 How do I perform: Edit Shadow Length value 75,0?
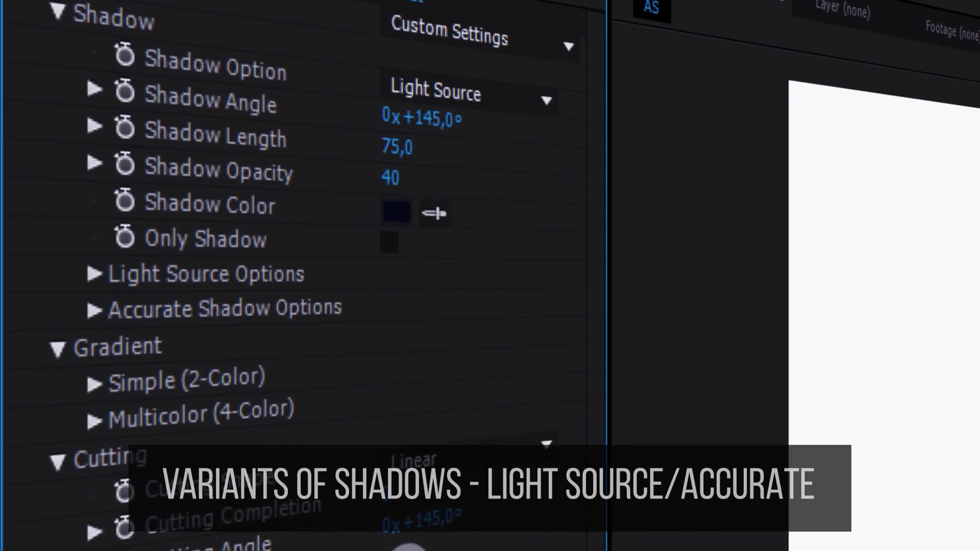[397, 147]
